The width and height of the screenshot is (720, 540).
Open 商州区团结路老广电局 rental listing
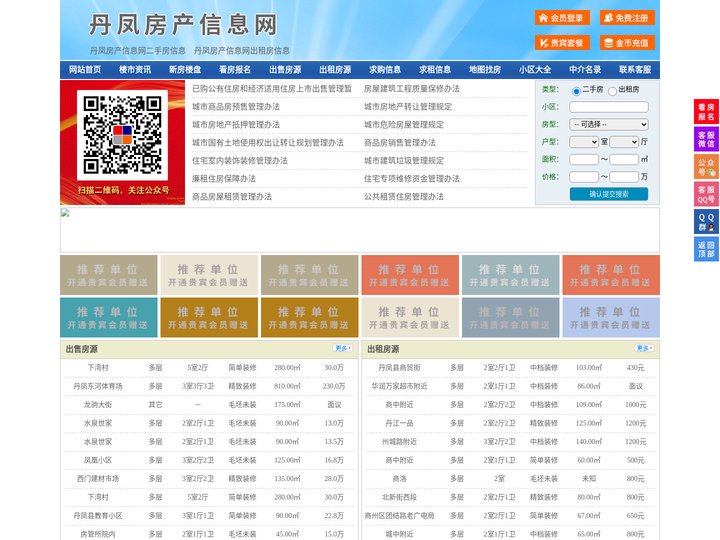(399, 516)
